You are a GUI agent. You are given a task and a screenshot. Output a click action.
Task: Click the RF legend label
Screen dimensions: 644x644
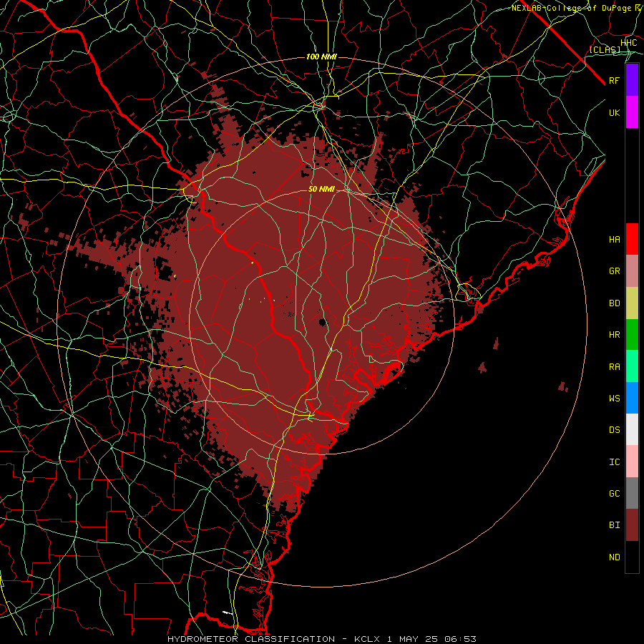615,80
